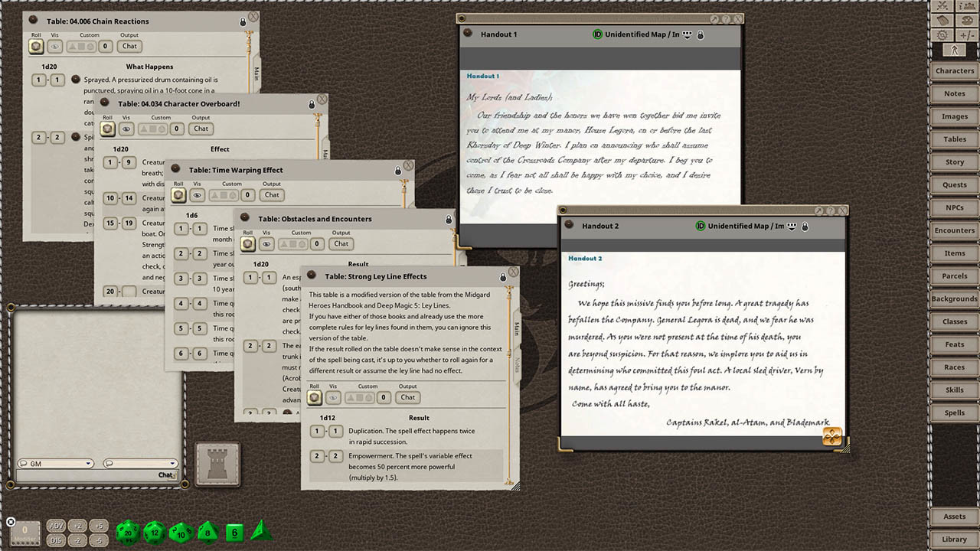Open settings with the gear icon top-right
This screenshot has width=980, height=551.
click(x=942, y=34)
